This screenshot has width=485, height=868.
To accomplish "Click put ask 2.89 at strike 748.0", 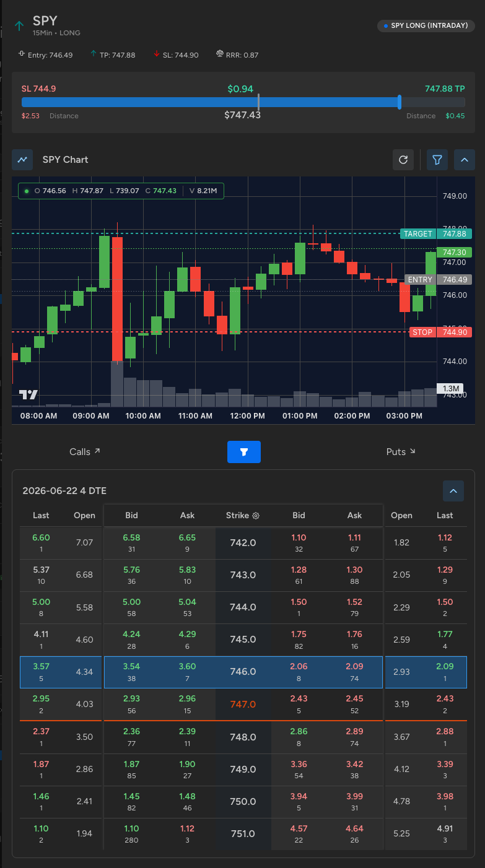I will coord(354,731).
